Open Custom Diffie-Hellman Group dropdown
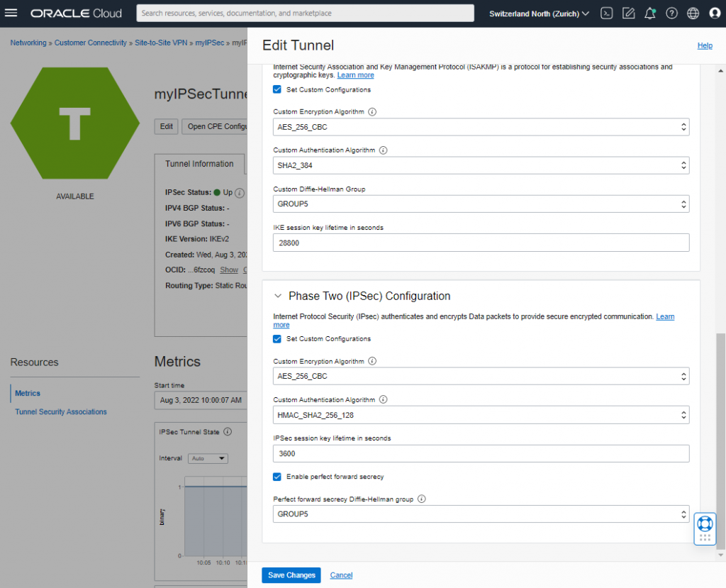The image size is (726, 588). pos(481,204)
